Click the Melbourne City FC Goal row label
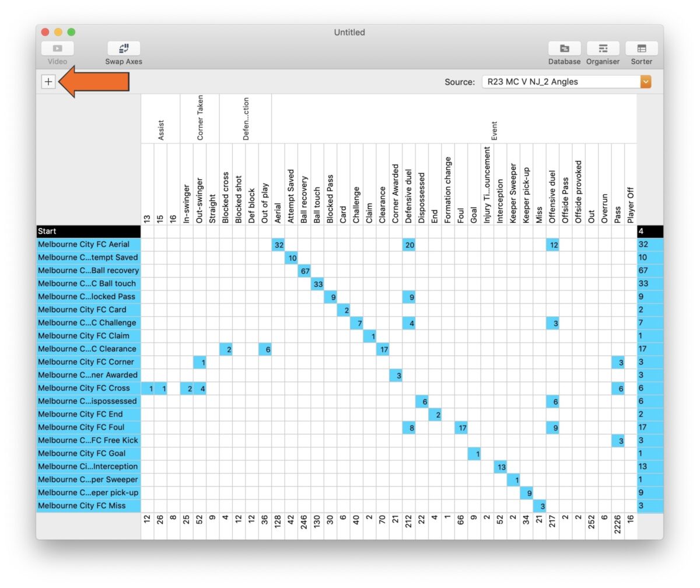 (x=86, y=454)
